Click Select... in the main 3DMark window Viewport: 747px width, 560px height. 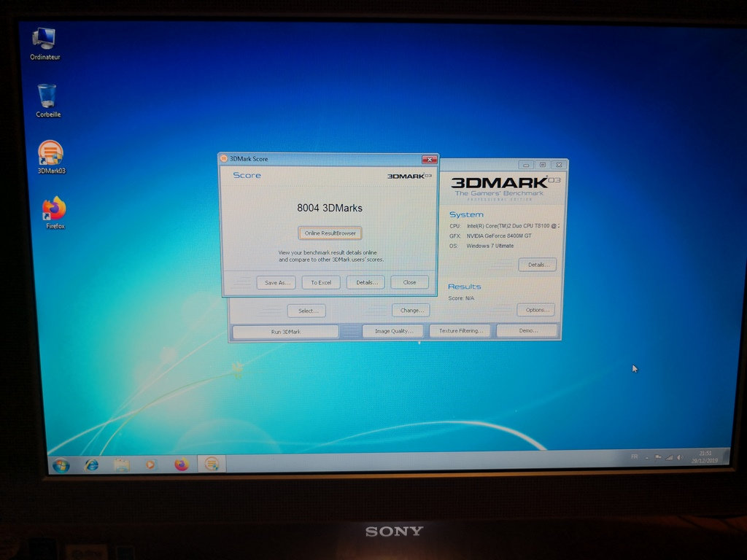pos(307,311)
